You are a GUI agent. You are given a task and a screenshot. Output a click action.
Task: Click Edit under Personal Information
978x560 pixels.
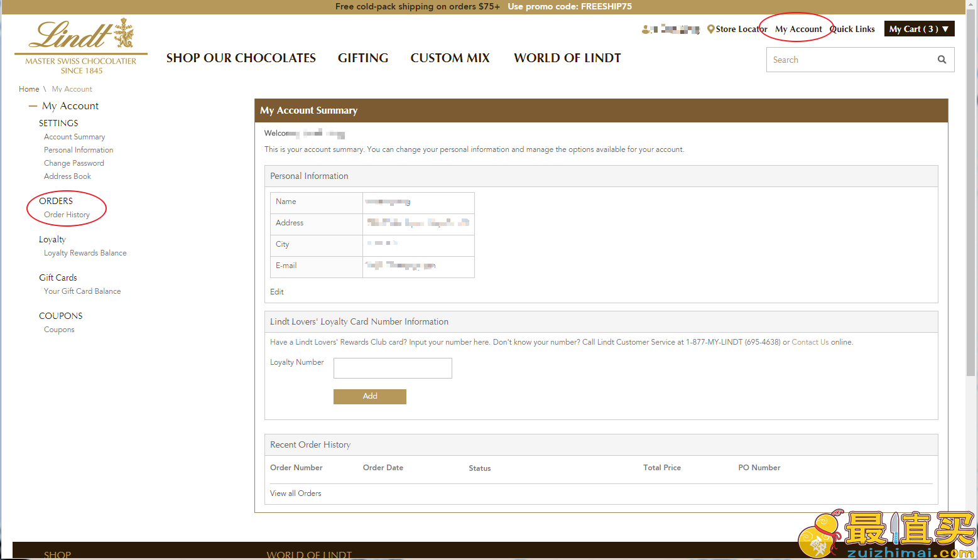(277, 292)
